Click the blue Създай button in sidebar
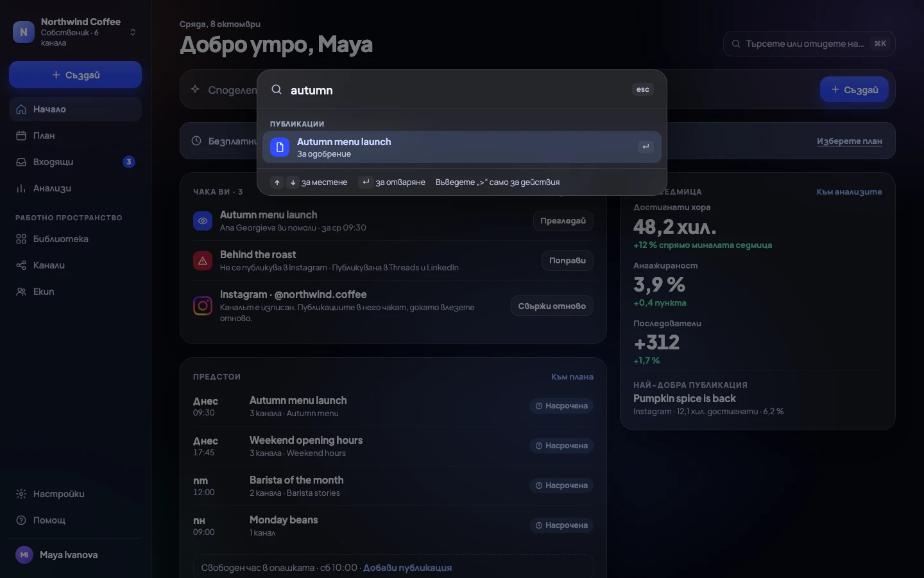The image size is (924, 578). point(75,74)
